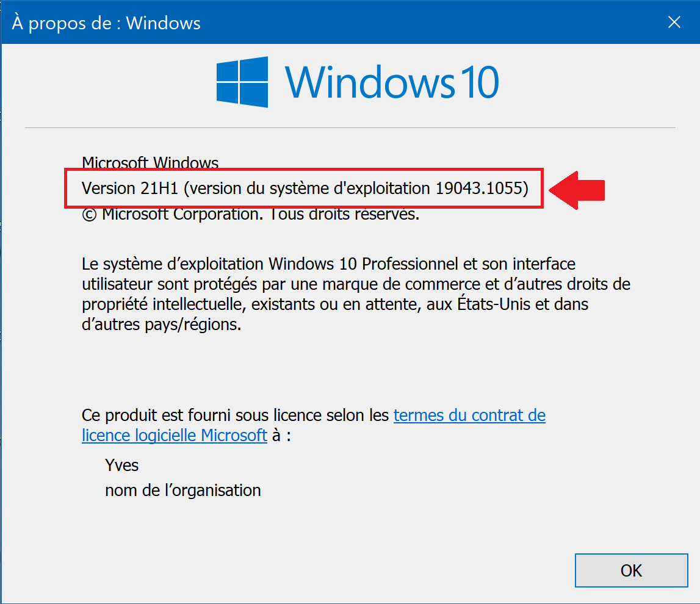
Task: Click the copyright Microsoft Corporation line
Action: [250, 214]
